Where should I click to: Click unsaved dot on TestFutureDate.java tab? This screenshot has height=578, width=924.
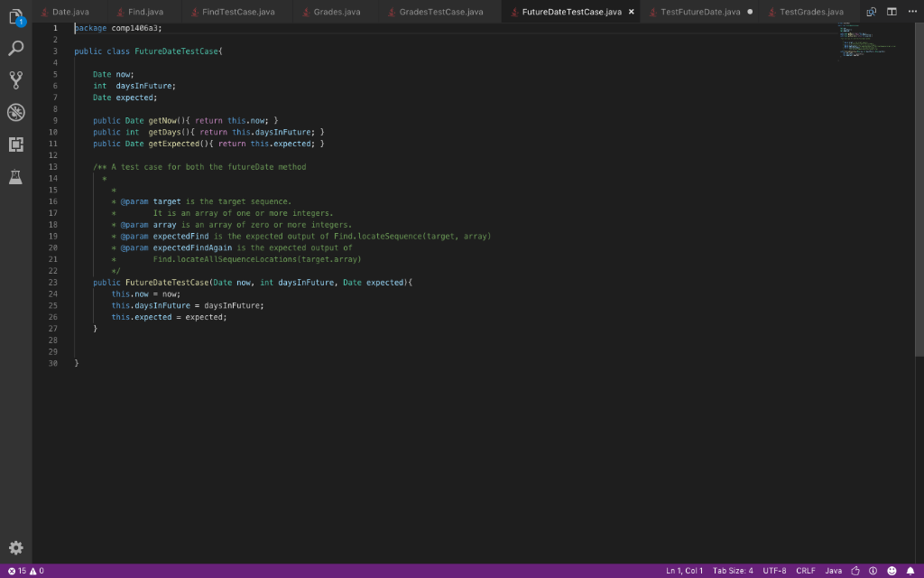pos(750,12)
